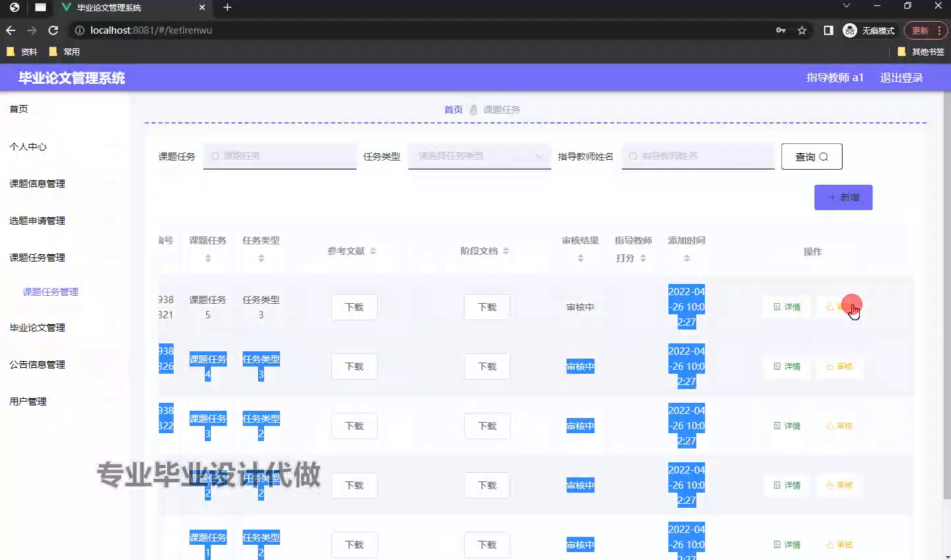Close the 毕业论文管理系统 browser tab
Image resolution: width=951 pixels, height=560 pixels.
tap(202, 8)
